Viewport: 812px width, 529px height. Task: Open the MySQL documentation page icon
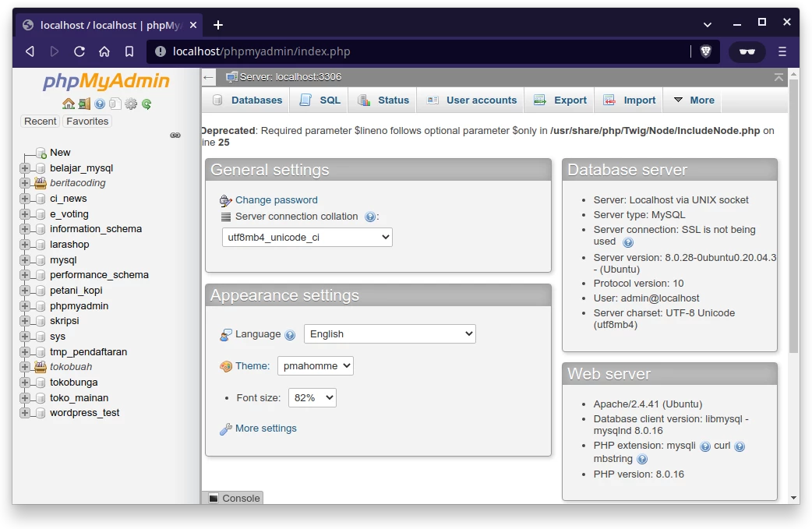[115, 103]
